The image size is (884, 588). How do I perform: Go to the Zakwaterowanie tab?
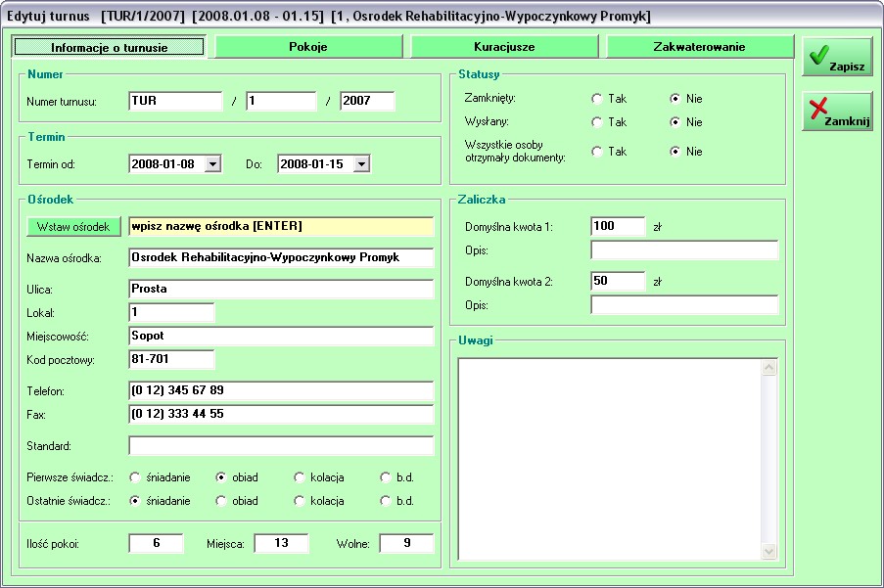699,47
